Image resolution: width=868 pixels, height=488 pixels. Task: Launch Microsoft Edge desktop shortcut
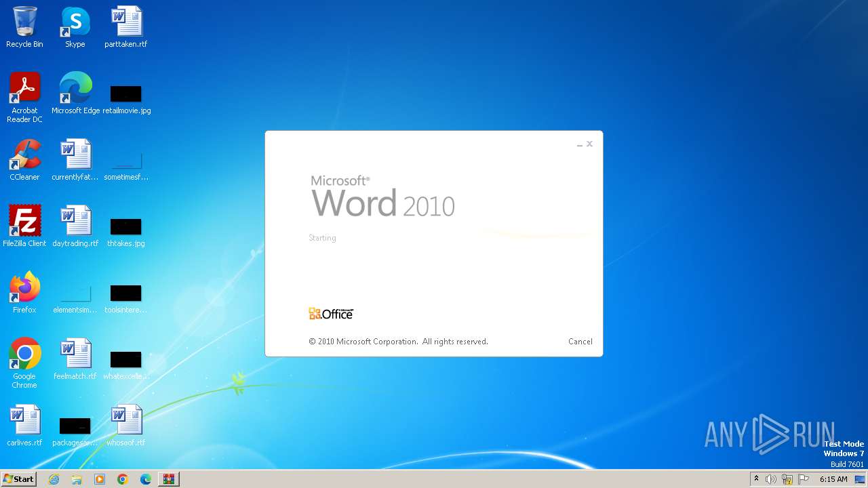coord(75,94)
